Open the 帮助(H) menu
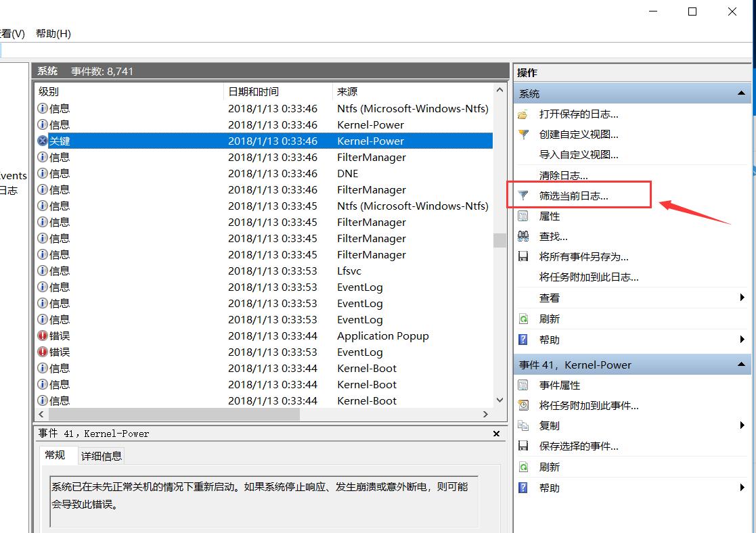This screenshot has height=533, width=756. [x=52, y=33]
